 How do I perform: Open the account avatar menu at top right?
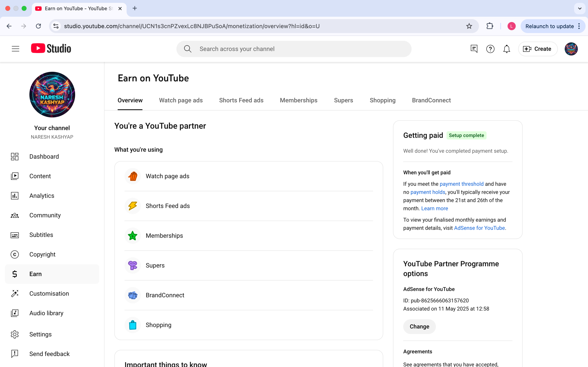tap(571, 49)
